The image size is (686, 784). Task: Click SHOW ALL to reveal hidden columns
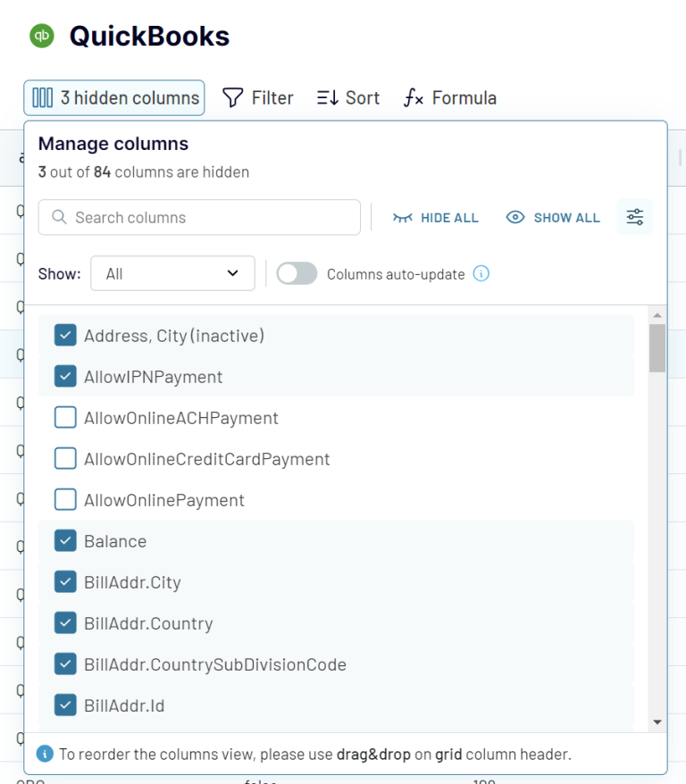(563, 217)
